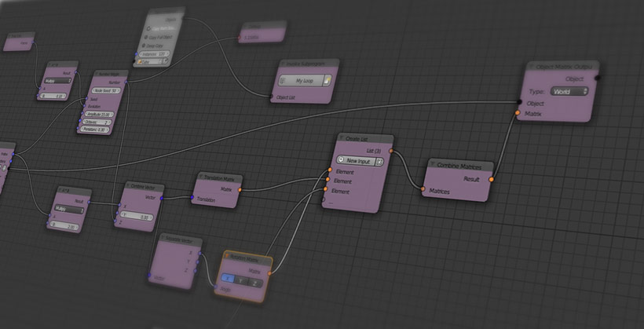Click Matrix output socket on Translation Matrix
The width and height of the screenshot is (644, 329).
coord(240,190)
